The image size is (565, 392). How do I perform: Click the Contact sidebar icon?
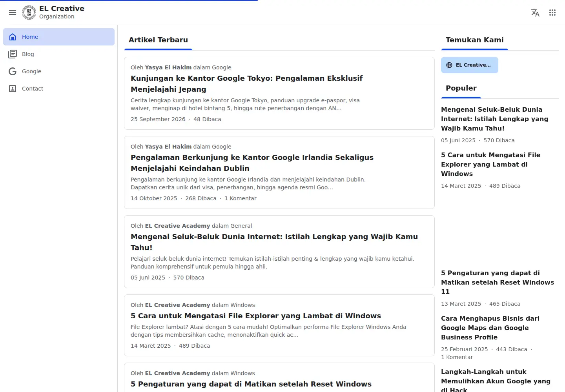click(13, 89)
